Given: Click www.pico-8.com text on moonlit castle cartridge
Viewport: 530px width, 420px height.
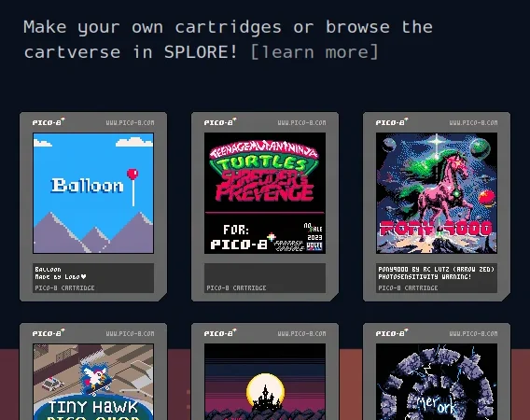Looking at the screenshot, I should [x=301, y=334].
